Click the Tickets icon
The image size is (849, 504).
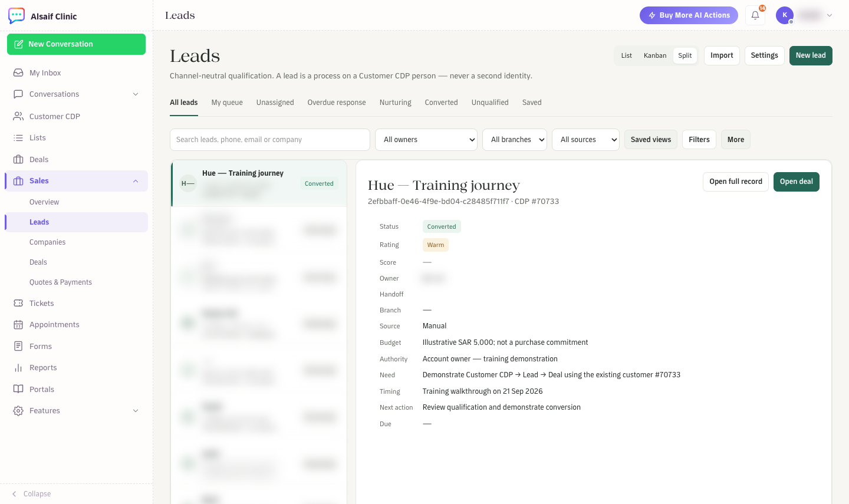tap(18, 303)
